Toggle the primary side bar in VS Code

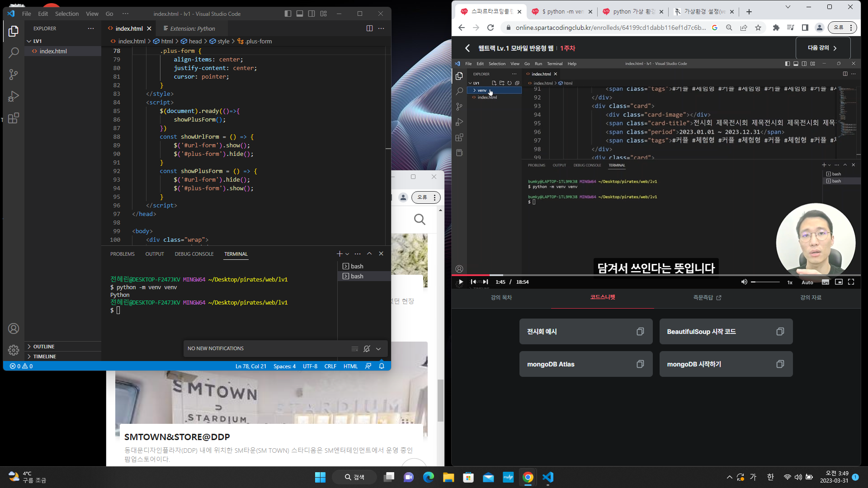[x=288, y=14]
